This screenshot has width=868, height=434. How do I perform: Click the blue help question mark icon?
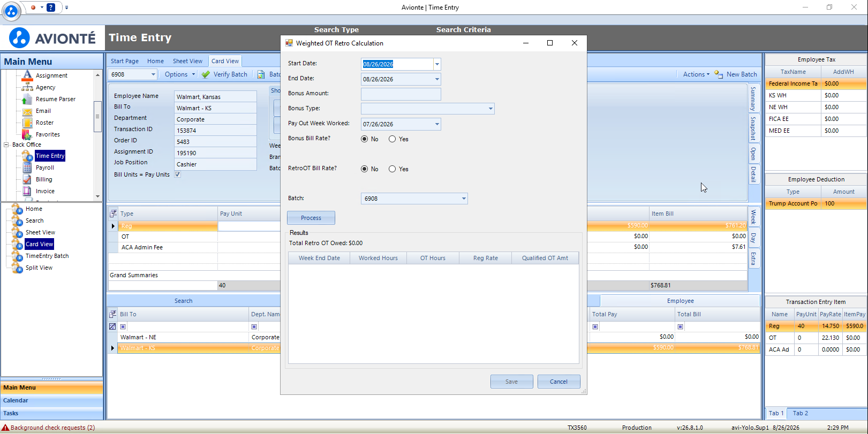click(x=51, y=7)
